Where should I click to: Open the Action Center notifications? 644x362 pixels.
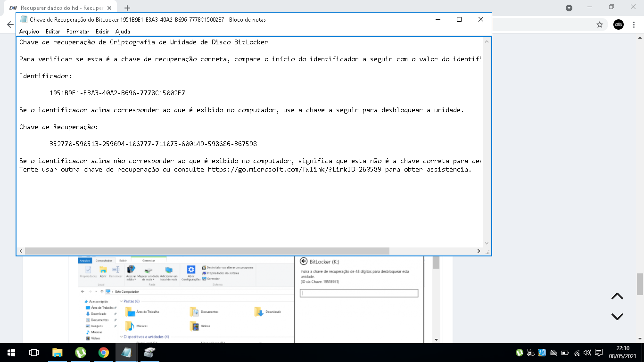599,352
